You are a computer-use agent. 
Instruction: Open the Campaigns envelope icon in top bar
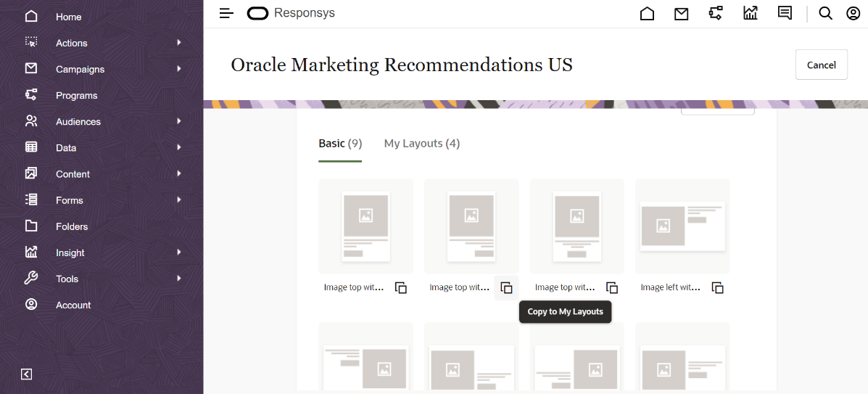click(x=681, y=13)
